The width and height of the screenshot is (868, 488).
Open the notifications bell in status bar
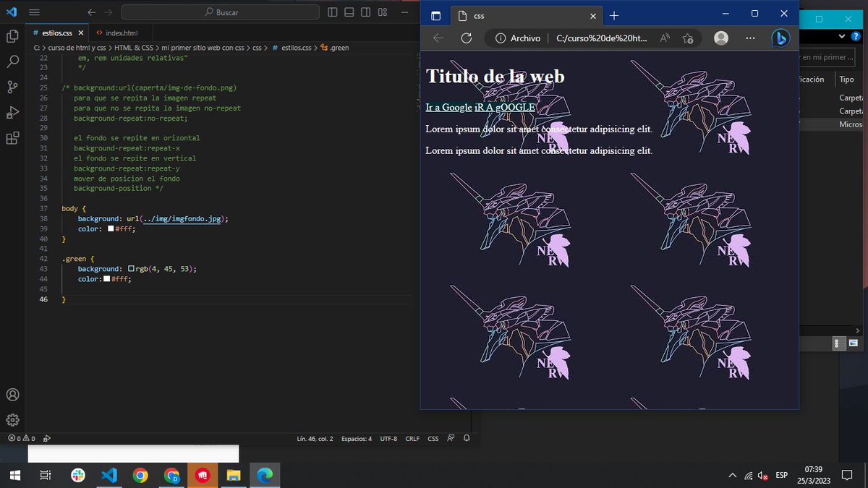click(467, 438)
